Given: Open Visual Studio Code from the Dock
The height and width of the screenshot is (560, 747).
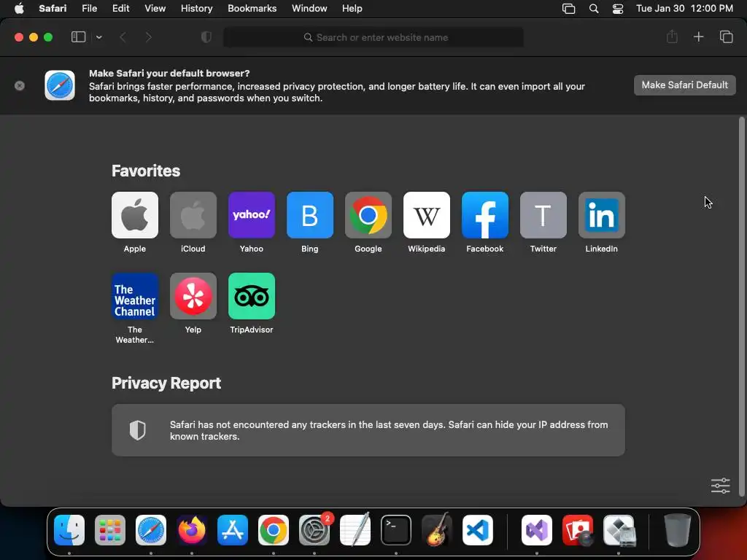Looking at the screenshot, I should click(478, 530).
